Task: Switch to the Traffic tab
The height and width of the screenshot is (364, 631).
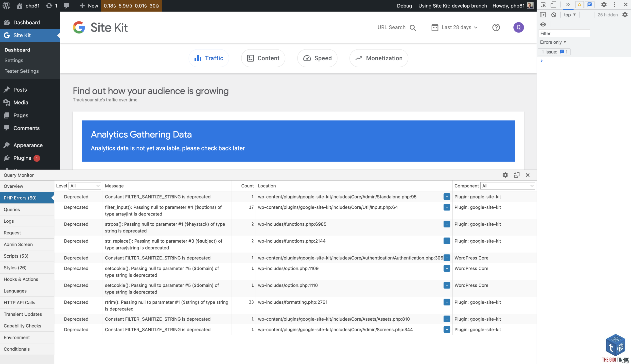Action: click(x=209, y=58)
